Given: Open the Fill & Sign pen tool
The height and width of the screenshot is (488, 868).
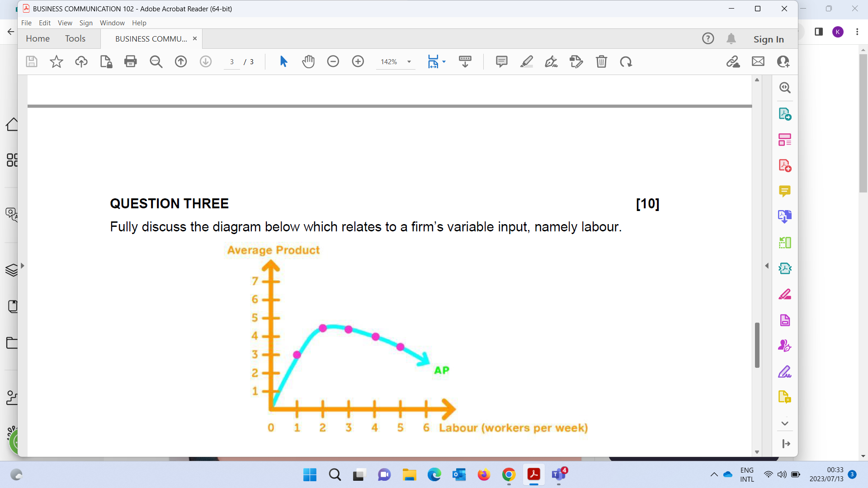Looking at the screenshot, I should click(551, 61).
